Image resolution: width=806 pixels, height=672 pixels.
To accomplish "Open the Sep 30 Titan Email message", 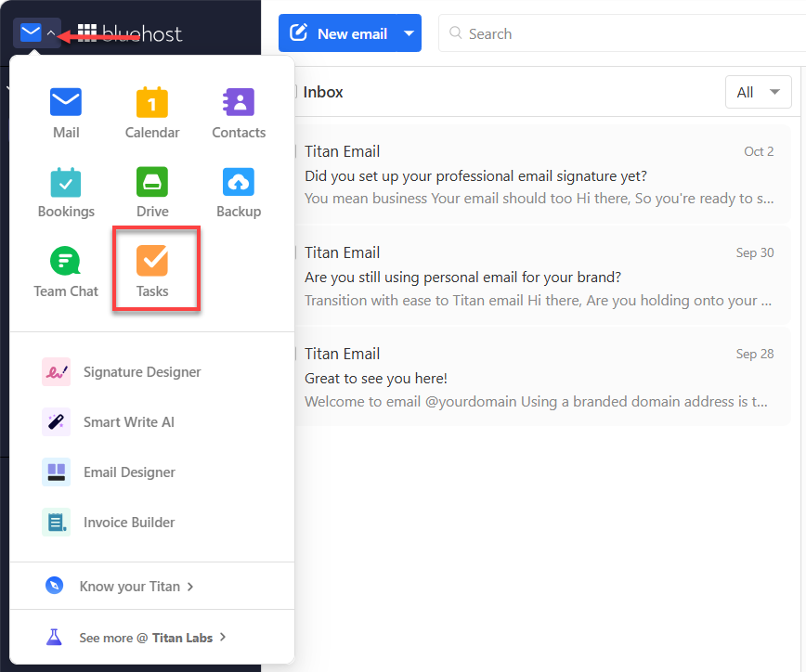I will click(542, 276).
